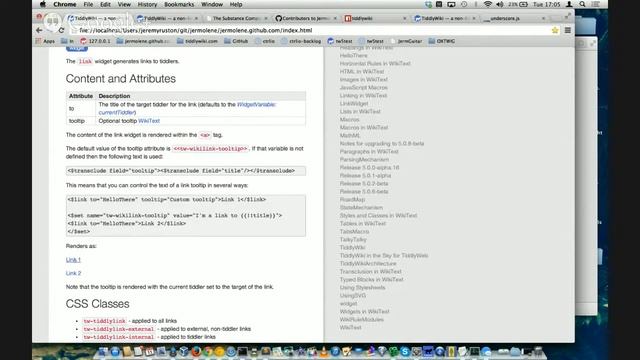Reload the page with the refresh icon
This screenshot has width=640, height=360.
[x=61, y=30]
